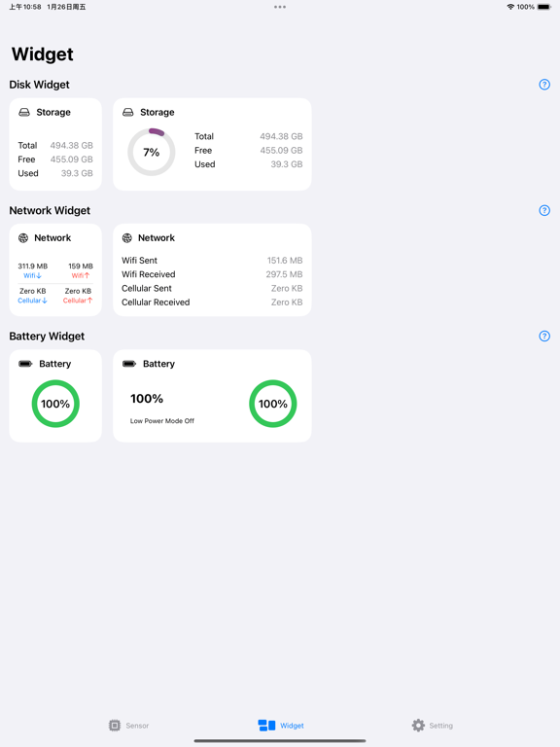Tap the Widget icon in tab bar
Screen dimensions: 560x747
(266, 725)
